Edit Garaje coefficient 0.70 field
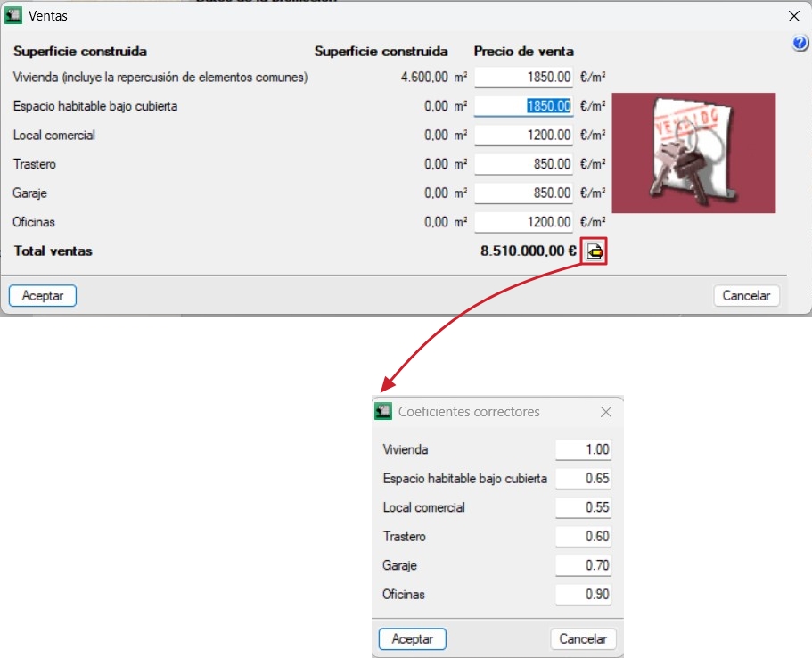 (583, 566)
